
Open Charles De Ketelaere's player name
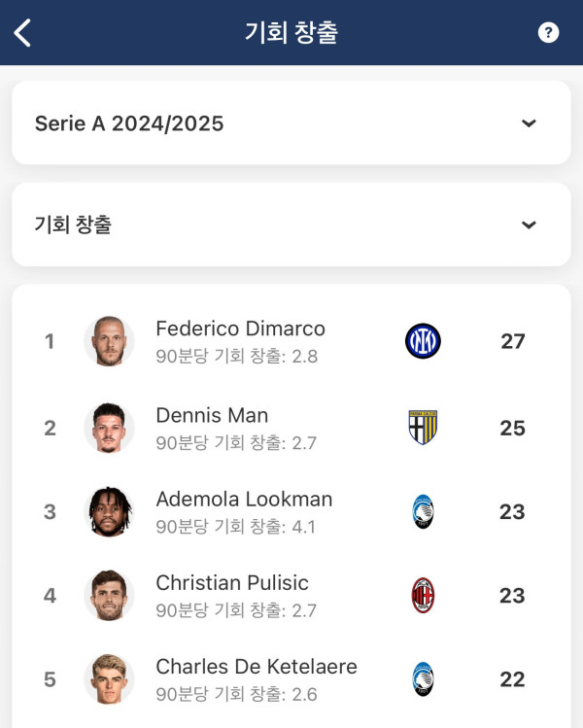(x=257, y=667)
